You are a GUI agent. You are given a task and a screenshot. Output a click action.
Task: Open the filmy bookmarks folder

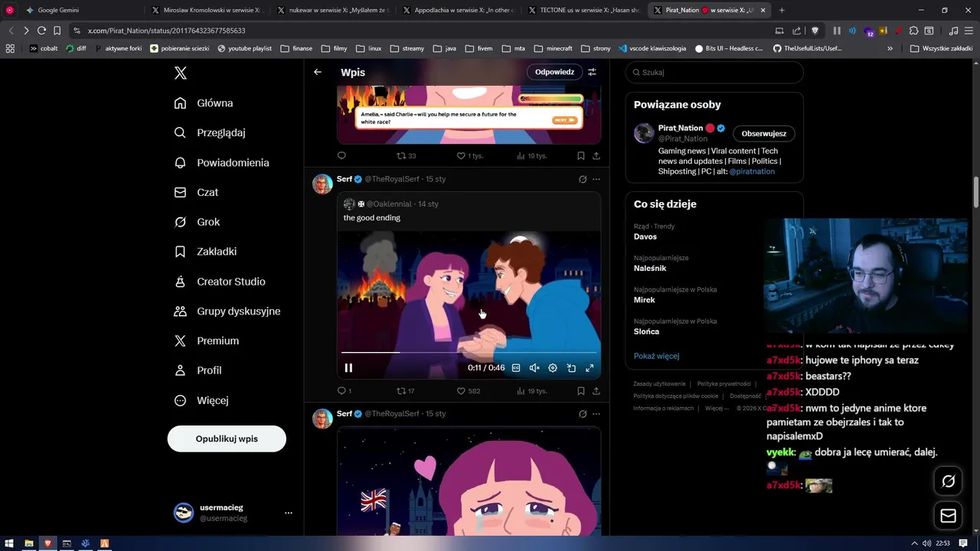(334, 48)
